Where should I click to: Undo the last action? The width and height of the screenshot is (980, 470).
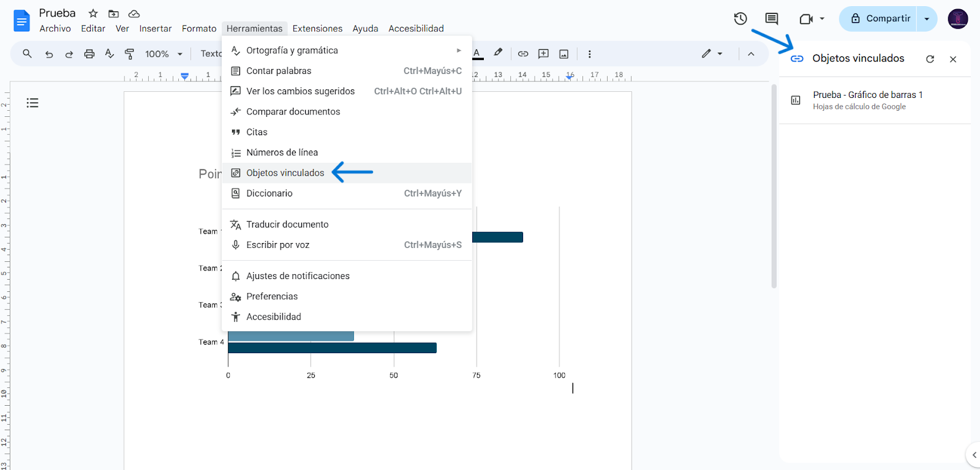click(x=49, y=54)
